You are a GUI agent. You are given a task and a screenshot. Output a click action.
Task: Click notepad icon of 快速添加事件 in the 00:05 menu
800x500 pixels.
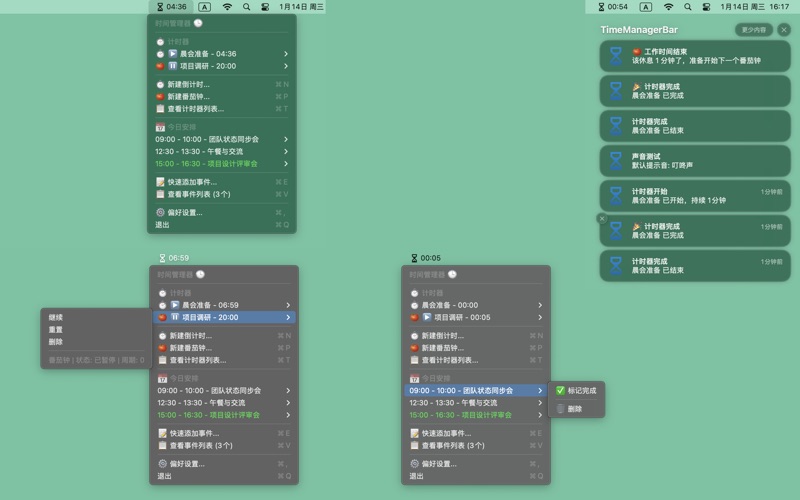[x=414, y=433]
